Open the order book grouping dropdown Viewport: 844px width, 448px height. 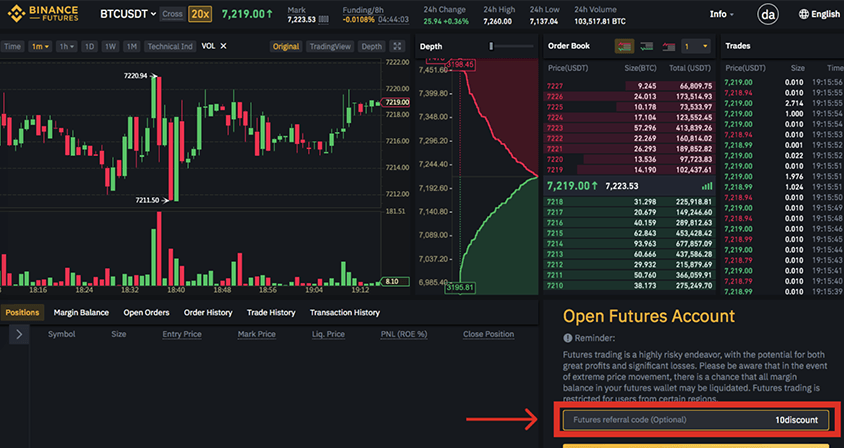(695, 46)
